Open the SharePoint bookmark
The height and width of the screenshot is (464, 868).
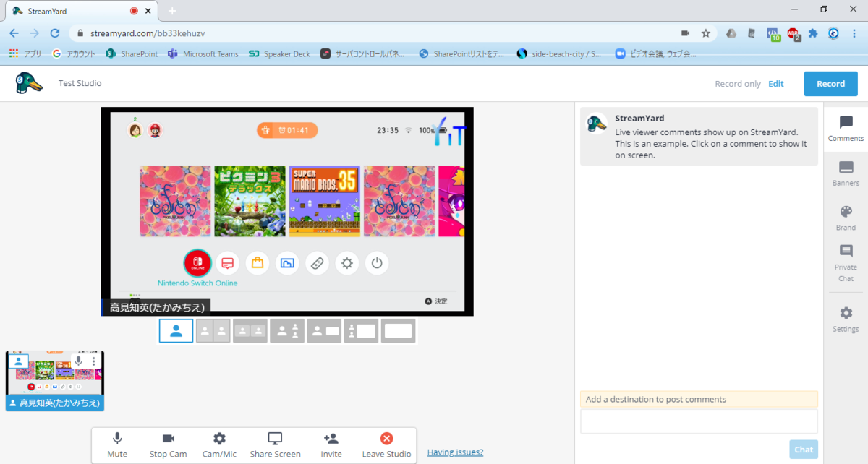click(132, 53)
